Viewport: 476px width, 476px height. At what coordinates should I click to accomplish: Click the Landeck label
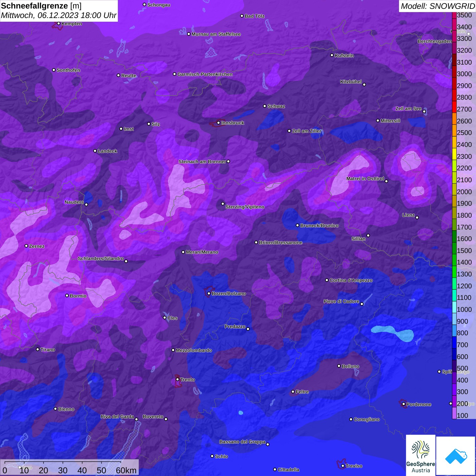[x=107, y=151]
